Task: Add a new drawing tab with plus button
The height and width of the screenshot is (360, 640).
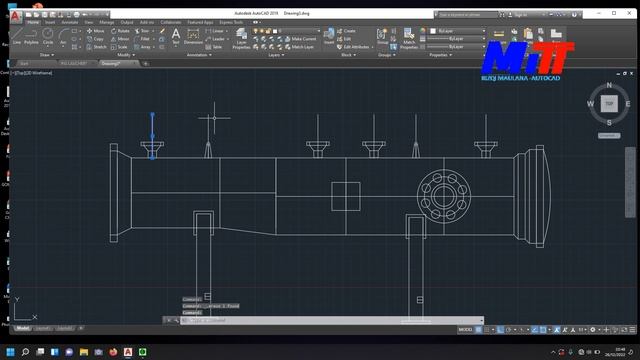Action: click(x=145, y=64)
